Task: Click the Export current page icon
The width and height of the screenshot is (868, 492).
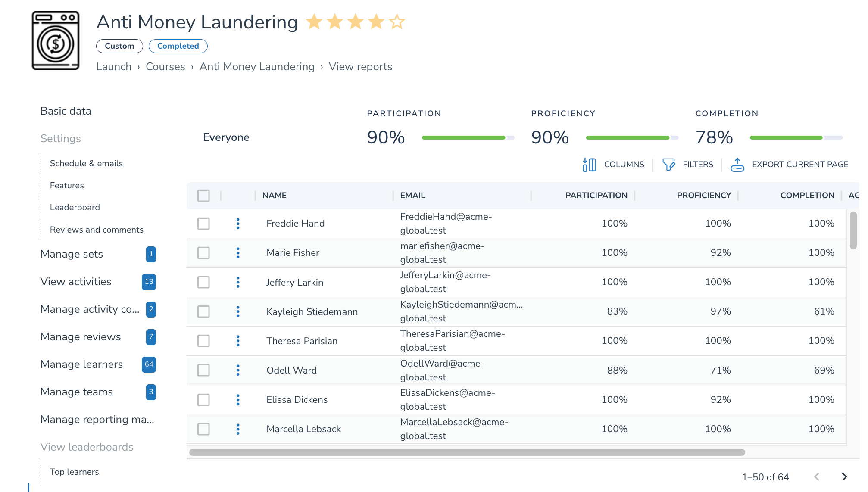Action: pyautogui.click(x=737, y=165)
